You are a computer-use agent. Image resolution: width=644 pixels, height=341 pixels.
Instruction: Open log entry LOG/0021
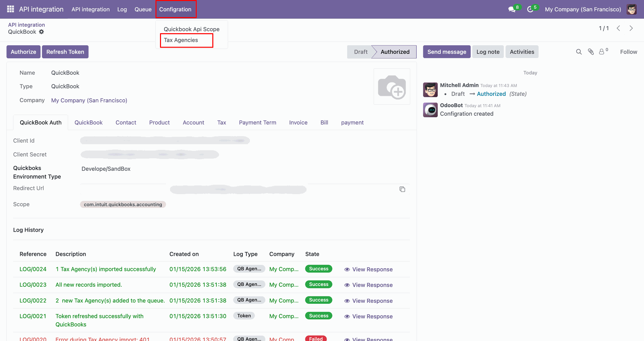tap(33, 316)
